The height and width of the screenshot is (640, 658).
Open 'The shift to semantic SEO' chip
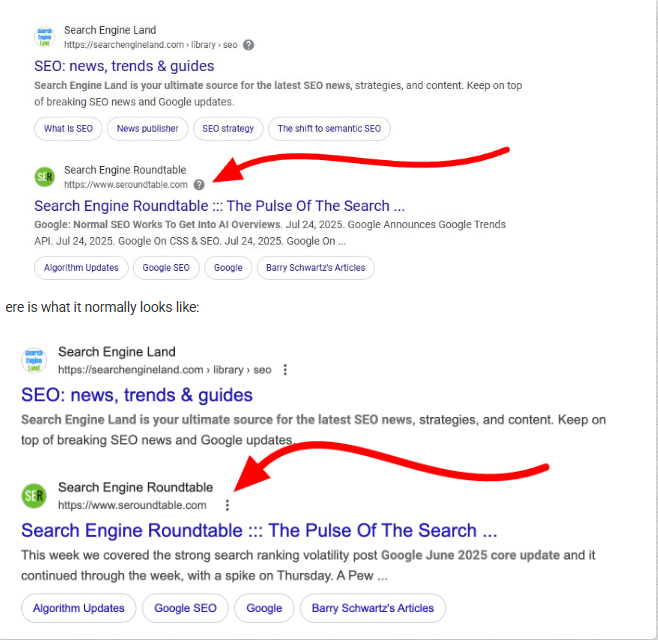click(x=329, y=128)
